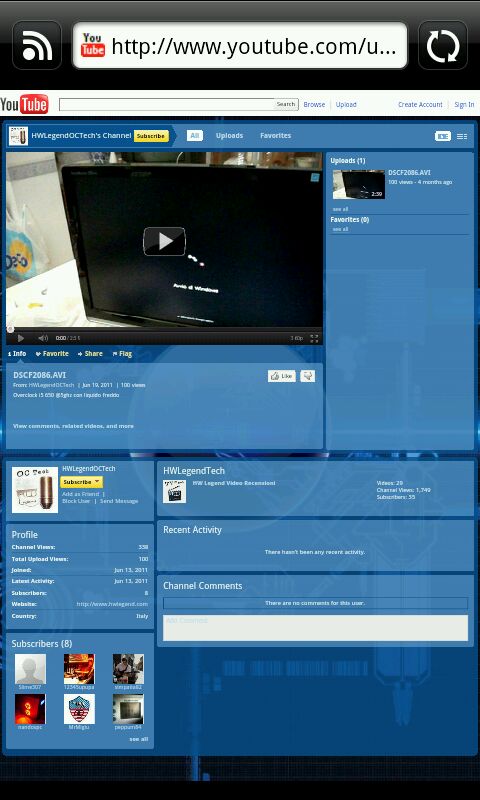Open the HW Legend Video Recensioni clapperboard icon

click(174, 491)
